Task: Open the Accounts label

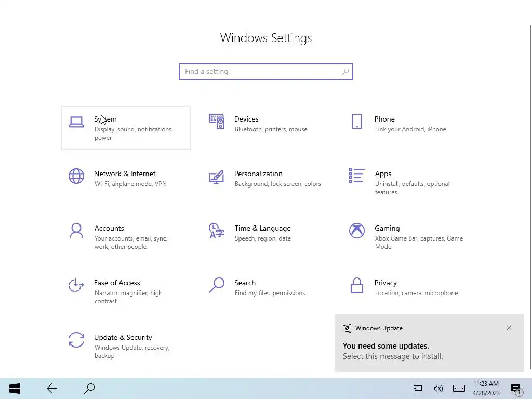Action: 109,229
